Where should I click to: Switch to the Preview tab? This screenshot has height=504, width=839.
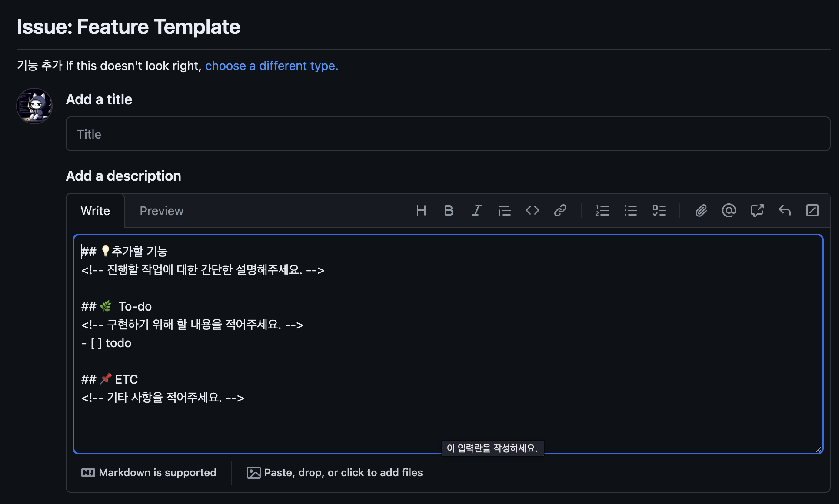point(161,210)
